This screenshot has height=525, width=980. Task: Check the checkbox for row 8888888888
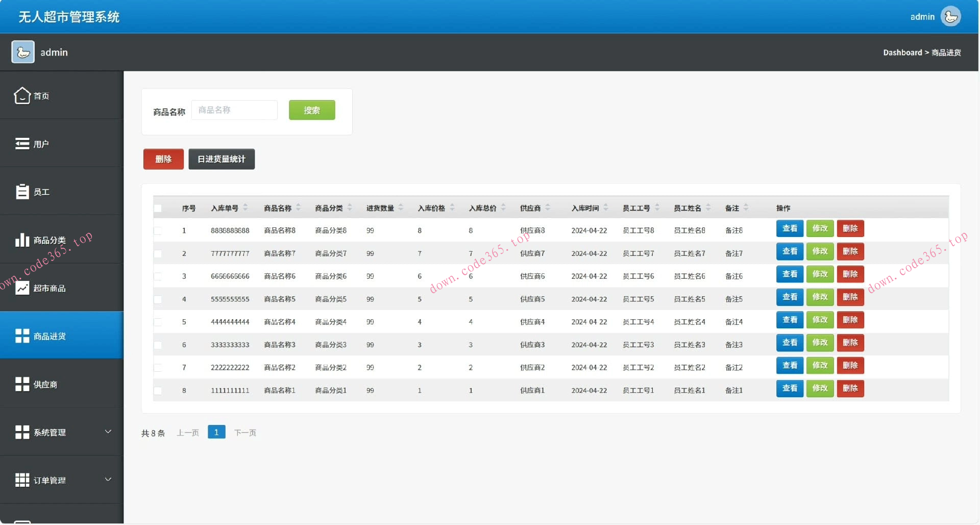pyautogui.click(x=158, y=231)
